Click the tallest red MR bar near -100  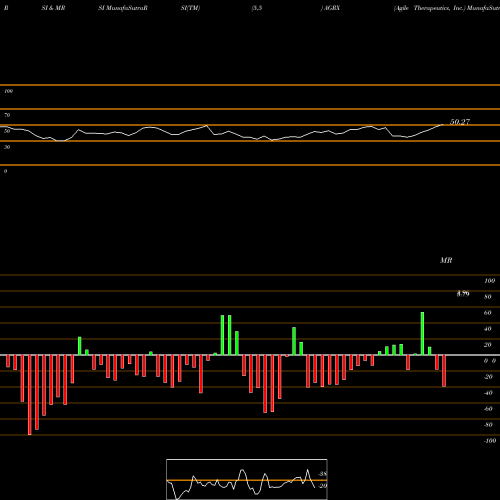click(x=30, y=395)
